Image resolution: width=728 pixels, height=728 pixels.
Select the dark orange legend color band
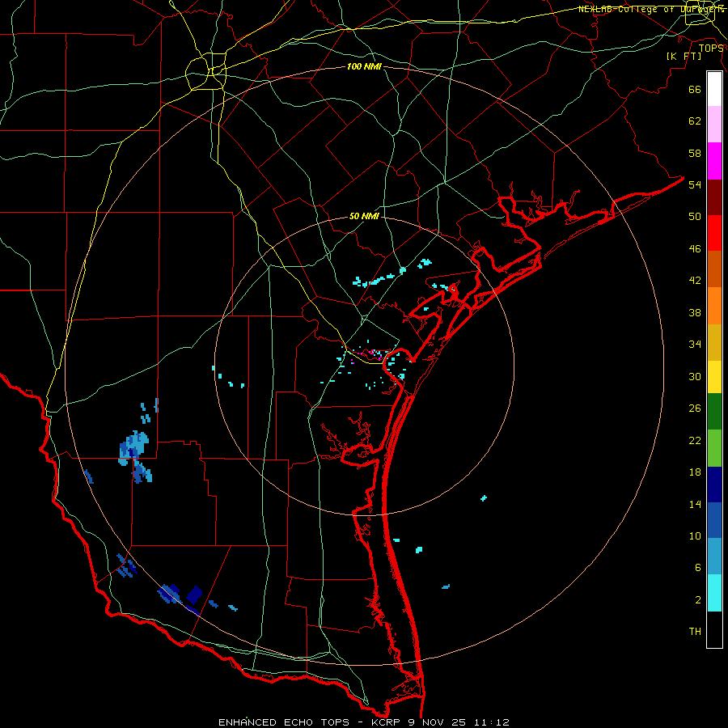tap(714, 269)
